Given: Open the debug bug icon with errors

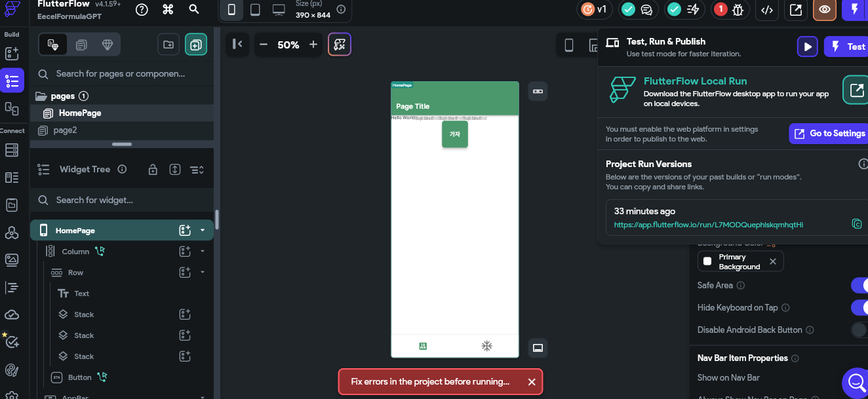Looking at the screenshot, I should click(738, 9).
